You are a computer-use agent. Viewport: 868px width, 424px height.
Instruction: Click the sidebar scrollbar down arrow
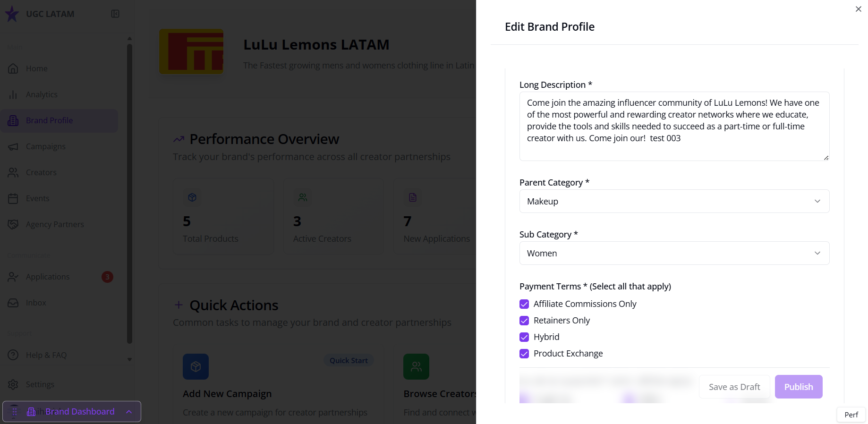coord(129,359)
